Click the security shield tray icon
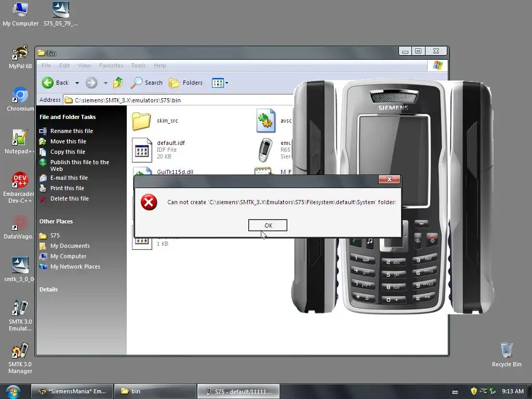 click(474, 391)
